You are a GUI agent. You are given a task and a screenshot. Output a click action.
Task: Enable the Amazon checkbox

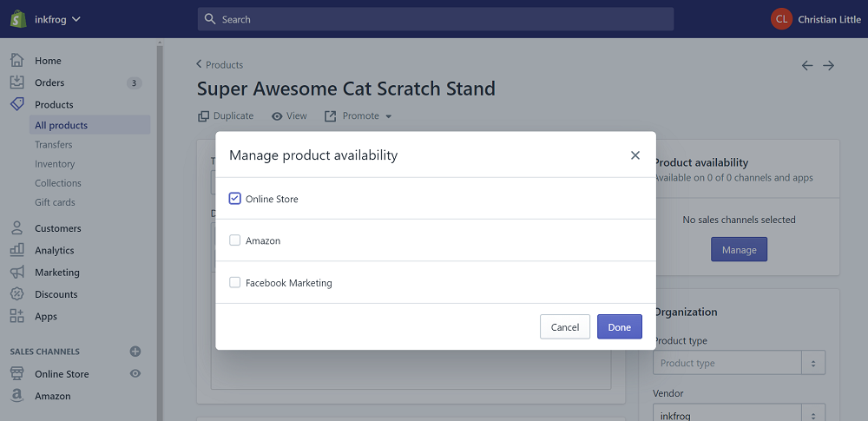[x=235, y=240]
